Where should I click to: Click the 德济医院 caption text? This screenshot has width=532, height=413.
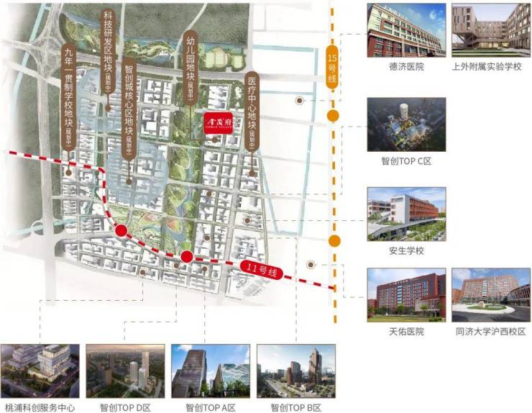click(x=406, y=67)
